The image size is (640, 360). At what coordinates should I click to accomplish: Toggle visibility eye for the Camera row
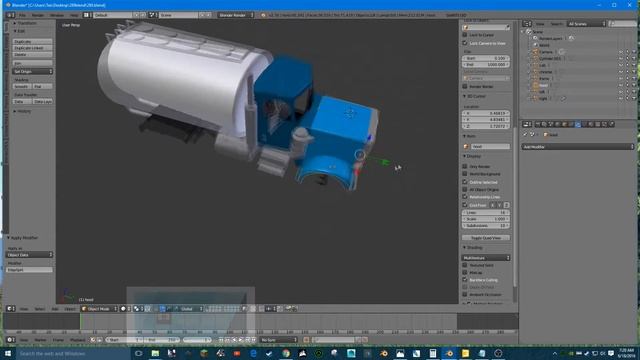(x=621, y=52)
